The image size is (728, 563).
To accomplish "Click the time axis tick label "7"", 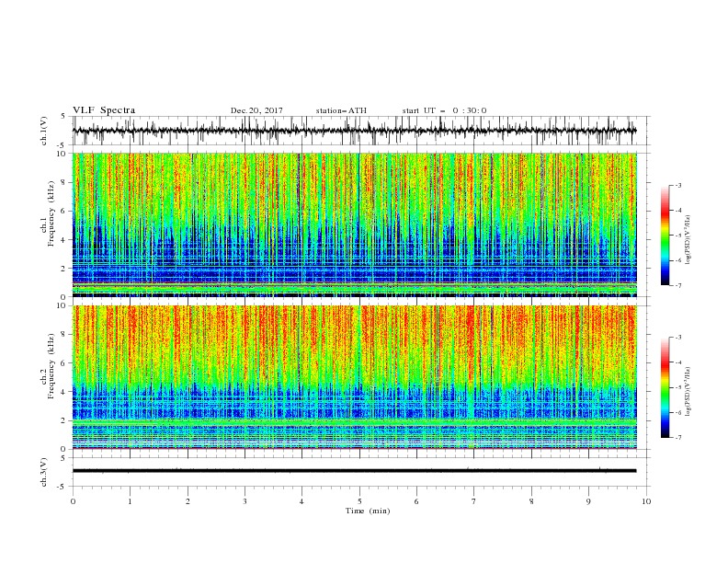I will coord(474,501).
